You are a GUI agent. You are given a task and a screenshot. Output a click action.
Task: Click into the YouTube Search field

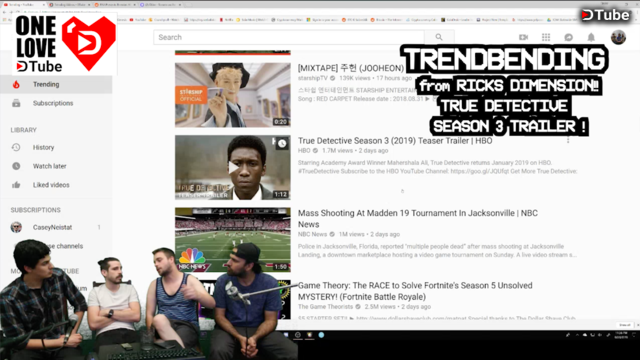(x=289, y=37)
